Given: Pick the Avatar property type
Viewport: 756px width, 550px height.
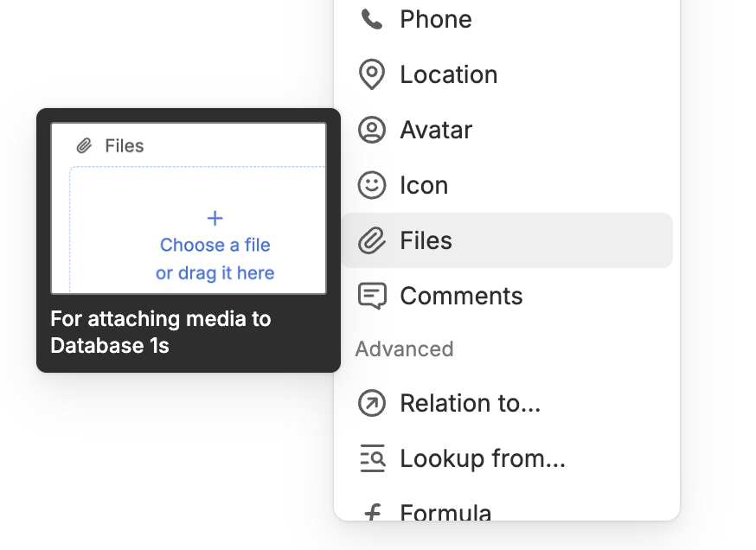Looking at the screenshot, I should [x=507, y=130].
